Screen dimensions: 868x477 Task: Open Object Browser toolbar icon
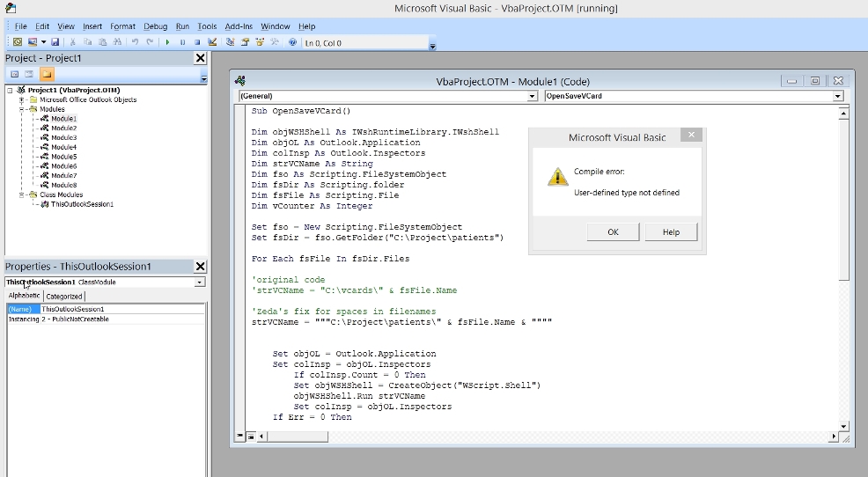260,42
